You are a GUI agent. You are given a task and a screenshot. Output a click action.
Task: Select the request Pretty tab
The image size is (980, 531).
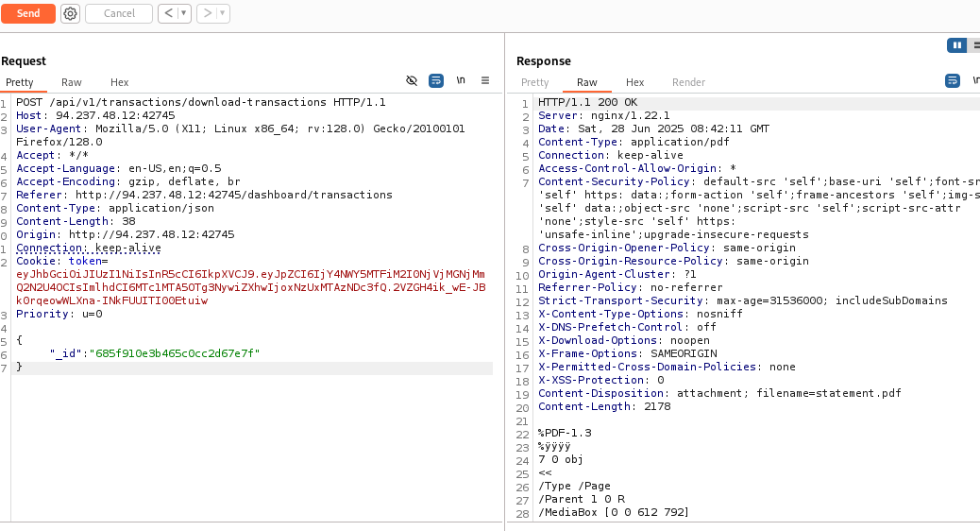pyautogui.click(x=20, y=82)
